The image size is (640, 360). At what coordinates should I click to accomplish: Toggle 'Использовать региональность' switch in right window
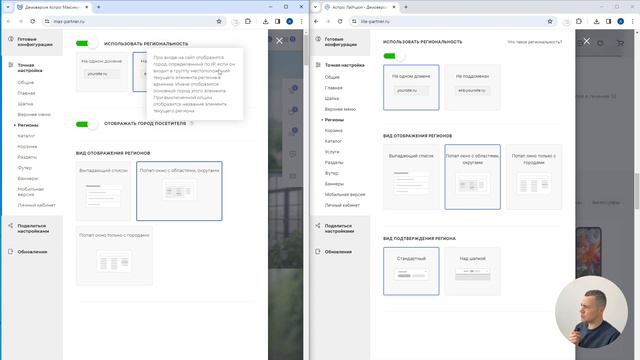tap(394, 56)
